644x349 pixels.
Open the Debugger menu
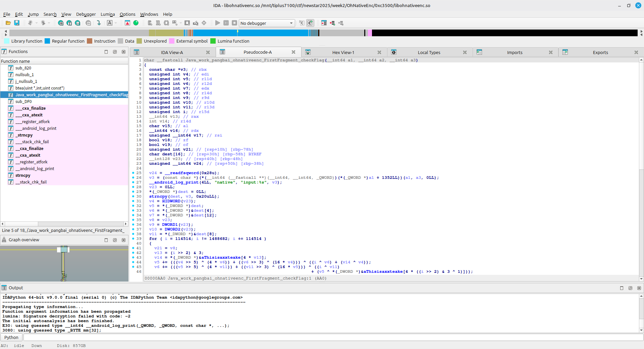(x=86, y=14)
